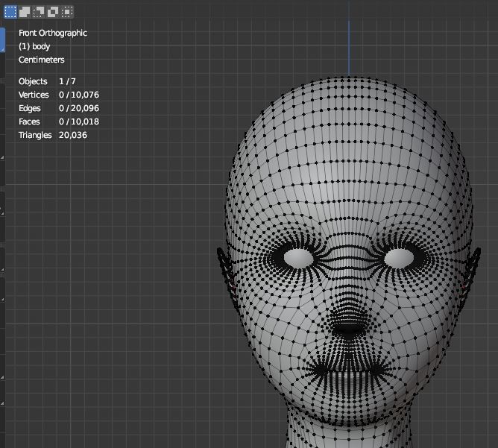
Task: Click the Centimeters unit label
Action: pyautogui.click(x=42, y=60)
